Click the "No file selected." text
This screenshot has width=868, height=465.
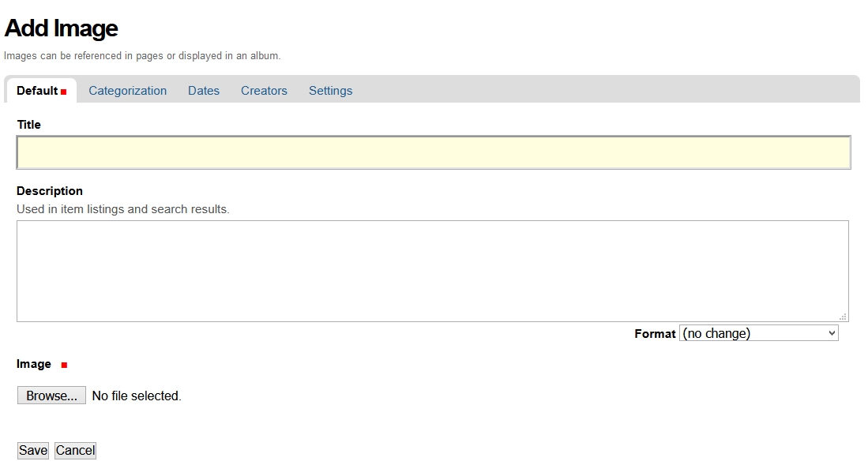[x=137, y=396]
